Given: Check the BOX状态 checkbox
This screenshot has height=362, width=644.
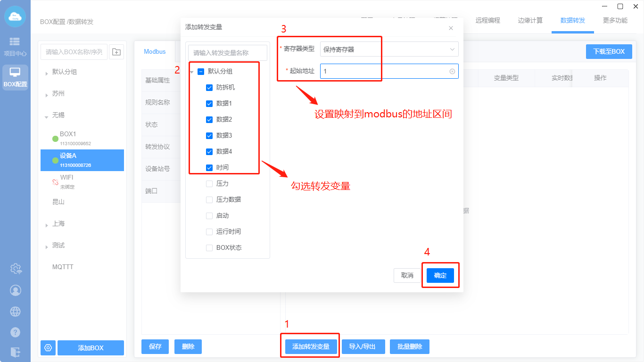Looking at the screenshot, I should pos(209,248).
